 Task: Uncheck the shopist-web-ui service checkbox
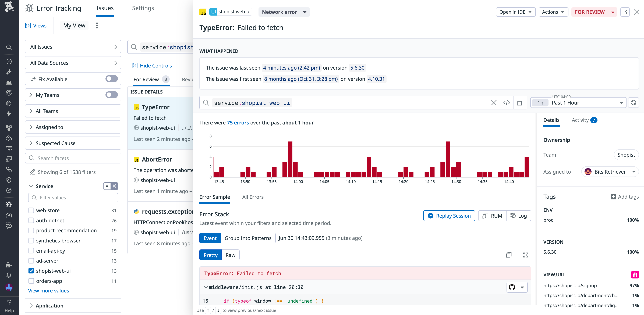pos(31,271)
